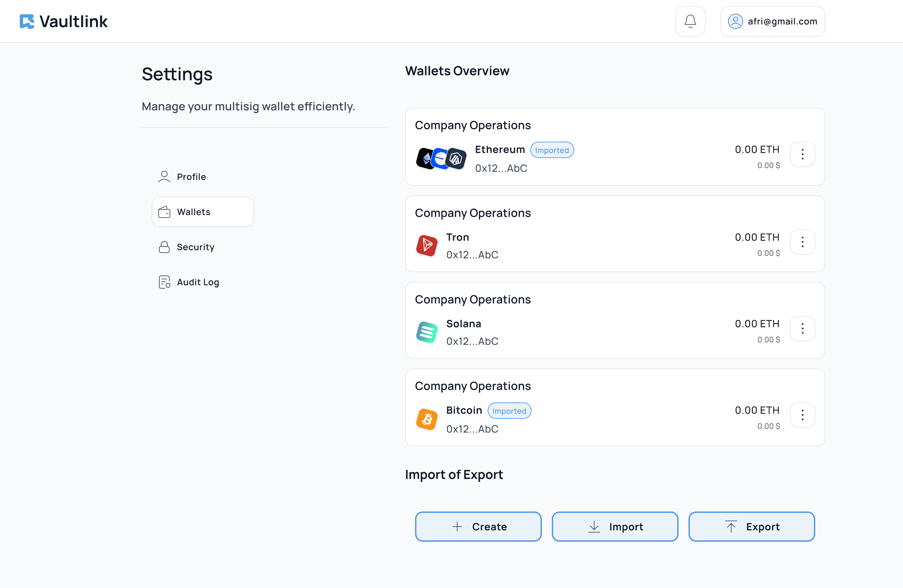Open options menu for Tron wallet
903x588 pixels.
(802, 242)
